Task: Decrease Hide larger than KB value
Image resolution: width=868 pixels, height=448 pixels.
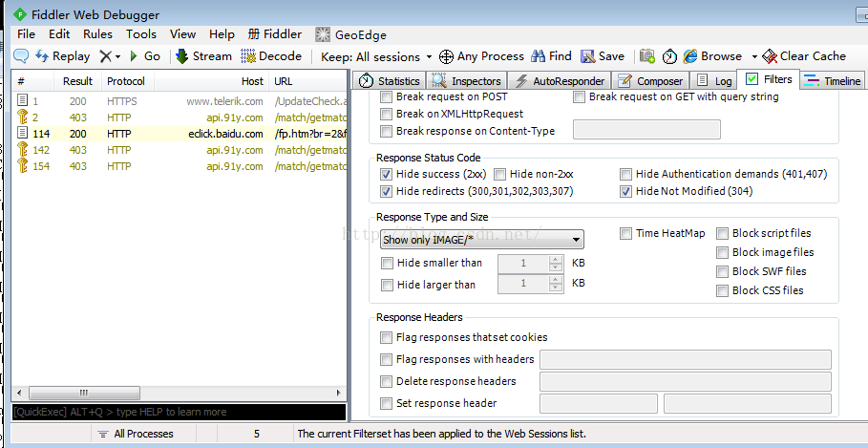Action: [556, 288]
